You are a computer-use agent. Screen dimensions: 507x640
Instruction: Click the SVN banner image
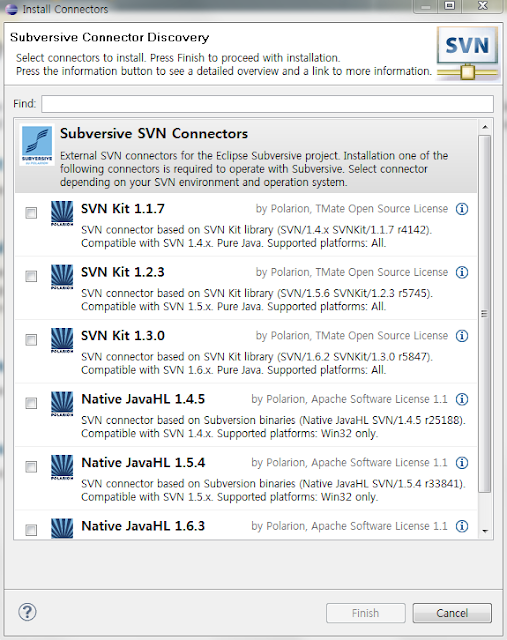pos(468,53)
